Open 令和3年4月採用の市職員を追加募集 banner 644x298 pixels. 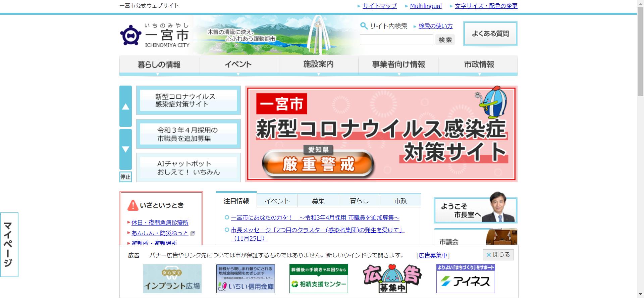tap(189, 134)
